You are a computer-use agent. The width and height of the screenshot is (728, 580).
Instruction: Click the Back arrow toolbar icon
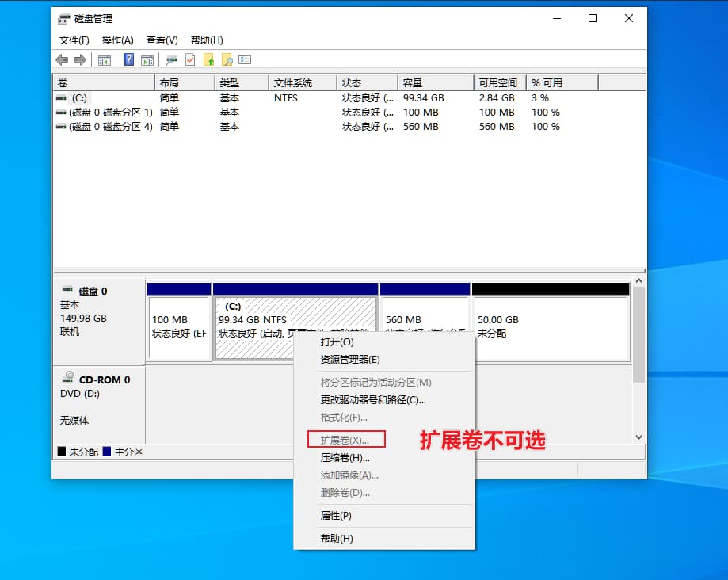(x=62, y=60)
